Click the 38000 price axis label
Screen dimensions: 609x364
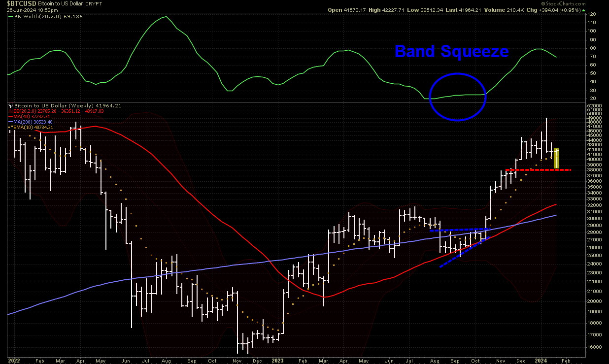[x=595, y=170]
